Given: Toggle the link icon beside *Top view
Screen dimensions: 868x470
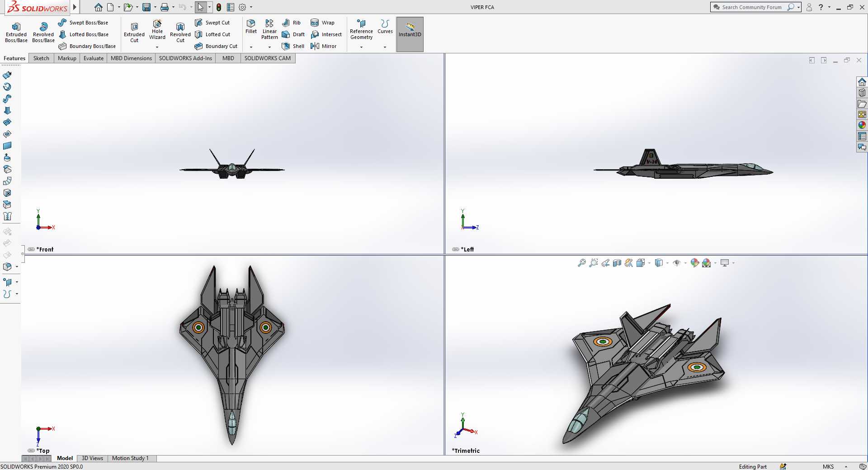Looking at the screenshot, I should tap(31, 451).
